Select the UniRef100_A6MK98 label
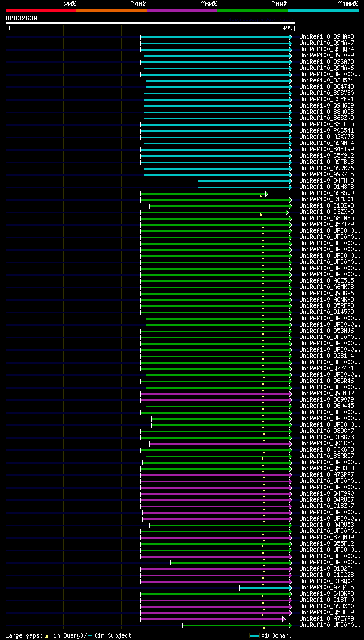Image resolution: width=364 pixels, height=640 pixels. click(326, 287)
